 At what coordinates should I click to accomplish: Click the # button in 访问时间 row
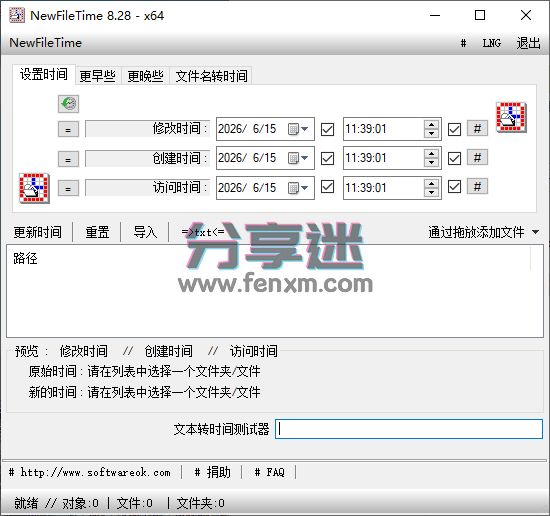477,186
